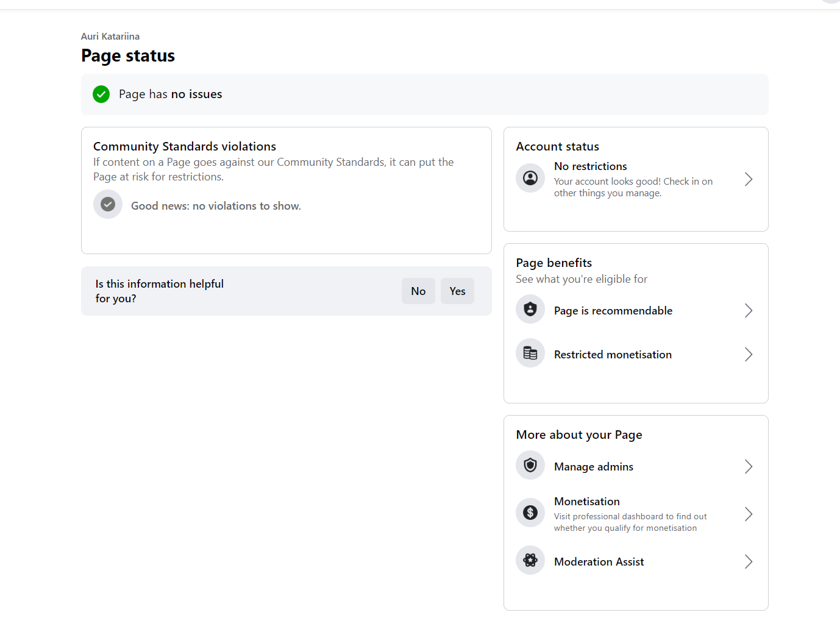Answer Yes to the helpful question
Image resolution: width=840 pixels, height=632 pixels.
point(457,291)
